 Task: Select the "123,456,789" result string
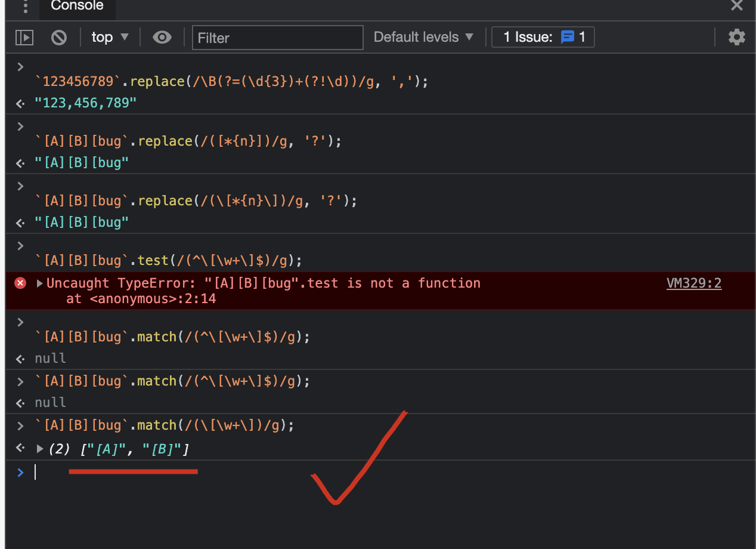pos(85,103)
